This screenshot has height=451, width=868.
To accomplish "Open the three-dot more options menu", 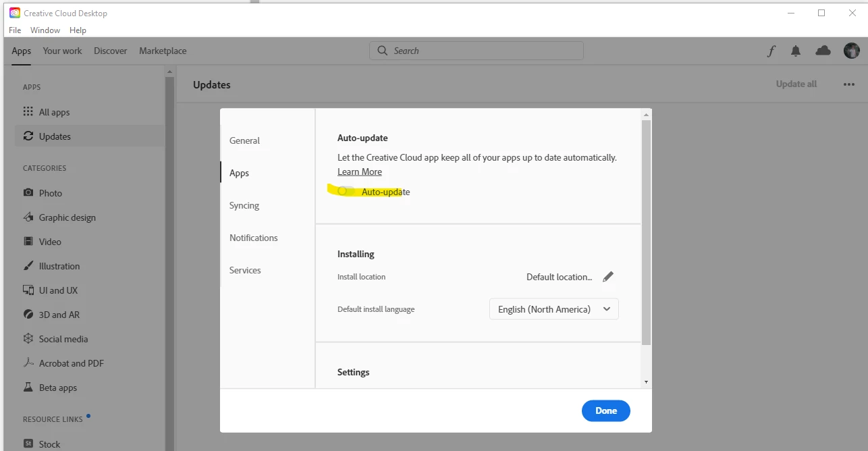I will click(849, 84).
